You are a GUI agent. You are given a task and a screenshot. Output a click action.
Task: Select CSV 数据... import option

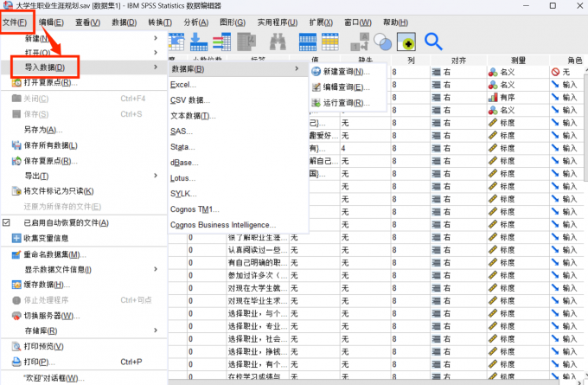pyautogui.click(x=238, y=100)
